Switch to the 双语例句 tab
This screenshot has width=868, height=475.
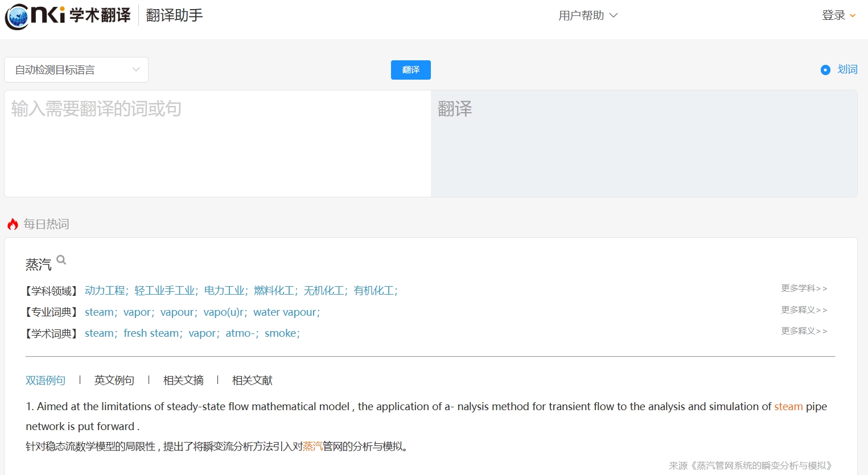[46, 380]
